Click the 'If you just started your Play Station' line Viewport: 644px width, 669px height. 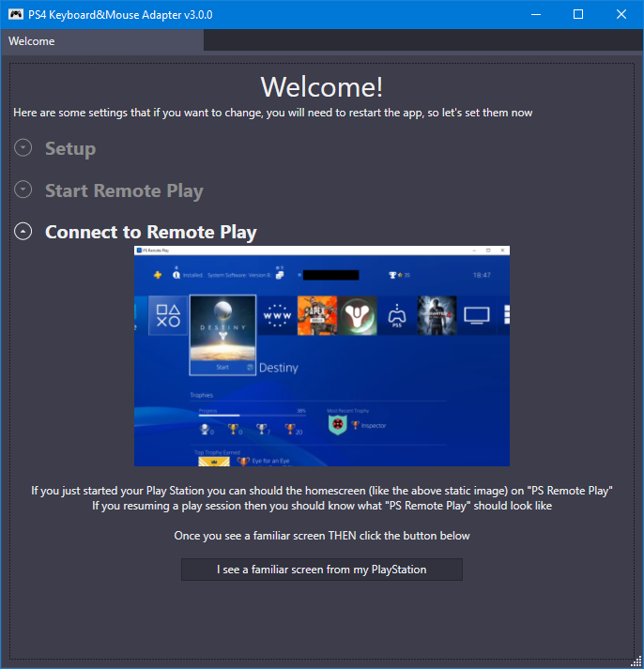coord(322,491)
